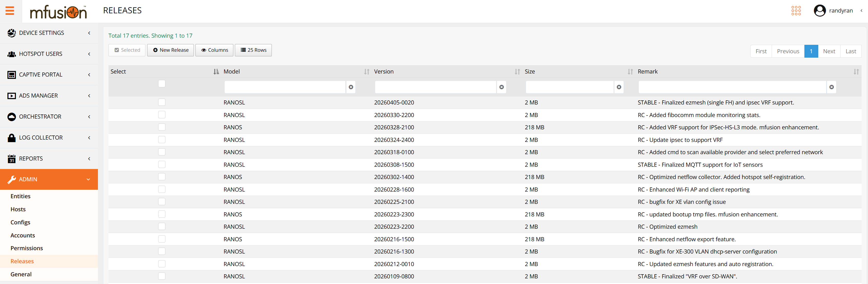Go to the Next page

click(829, 51)
